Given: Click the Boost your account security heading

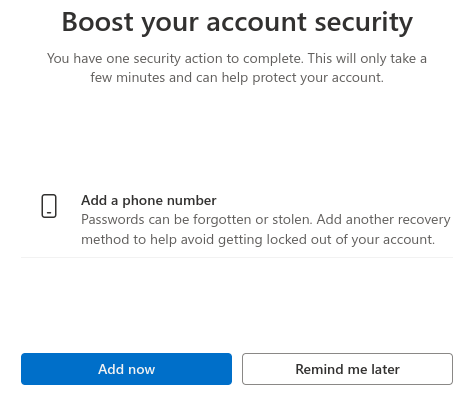Looking at the screenshot, I should click(237, 22).
